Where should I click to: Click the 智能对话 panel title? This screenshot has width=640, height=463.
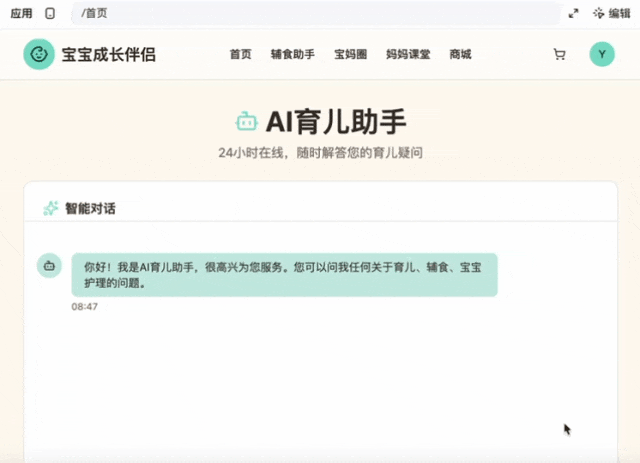(90, 208)
